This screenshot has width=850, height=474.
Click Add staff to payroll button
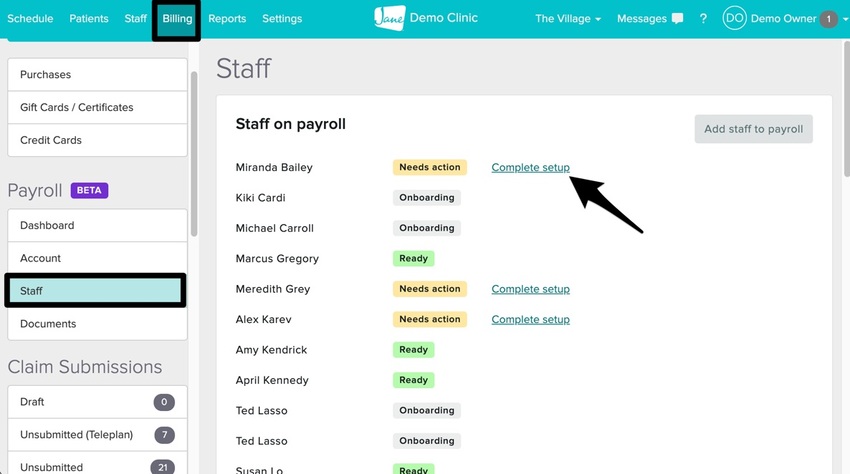pos(753,129)
